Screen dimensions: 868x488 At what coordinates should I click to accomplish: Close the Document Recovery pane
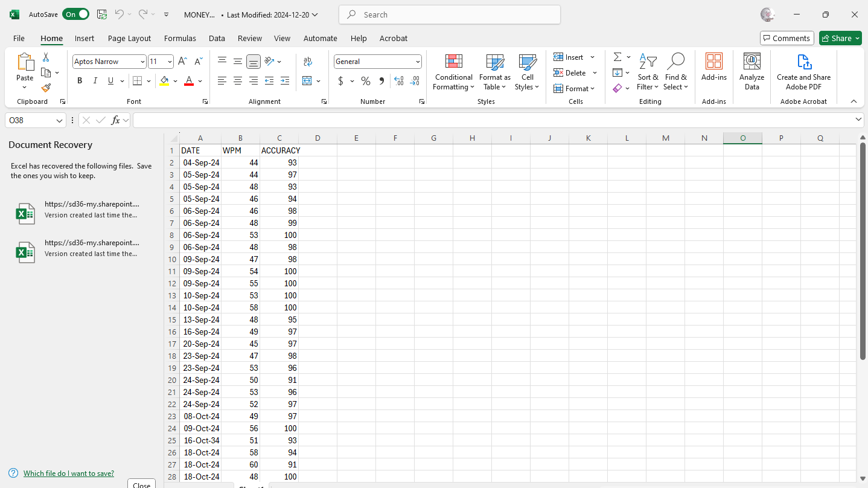(x=142, y=484)
